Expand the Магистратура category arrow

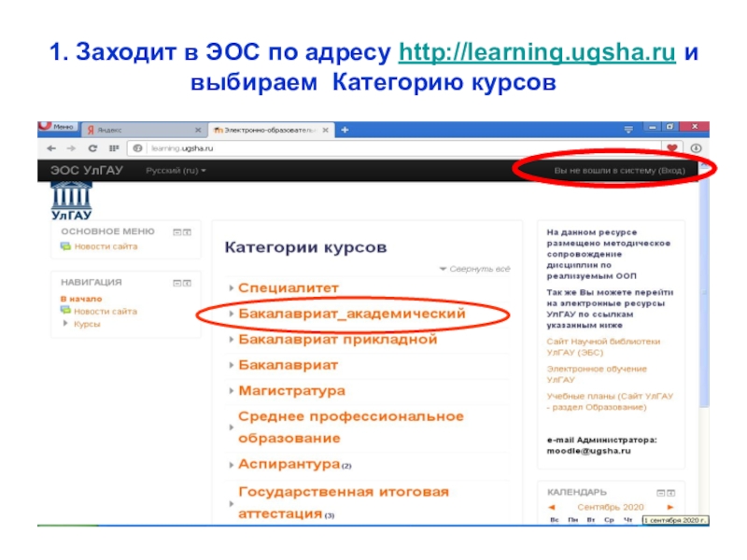pos(231,390)
